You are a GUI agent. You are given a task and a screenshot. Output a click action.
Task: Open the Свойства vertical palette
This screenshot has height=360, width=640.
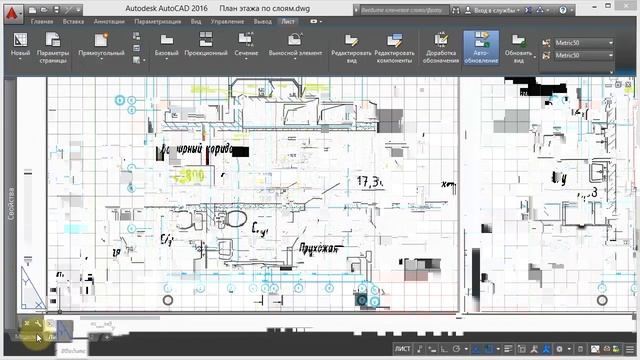pyautogui.click(x=11, y=204)
